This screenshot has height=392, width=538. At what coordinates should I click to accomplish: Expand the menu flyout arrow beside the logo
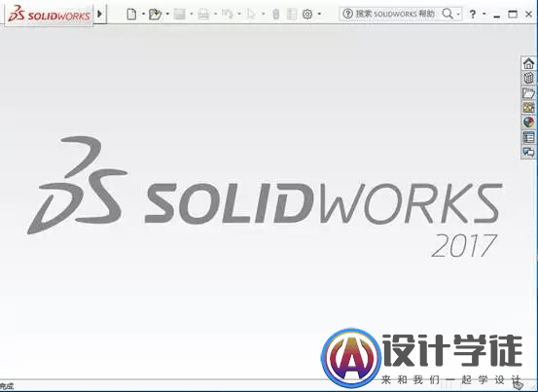100,14
